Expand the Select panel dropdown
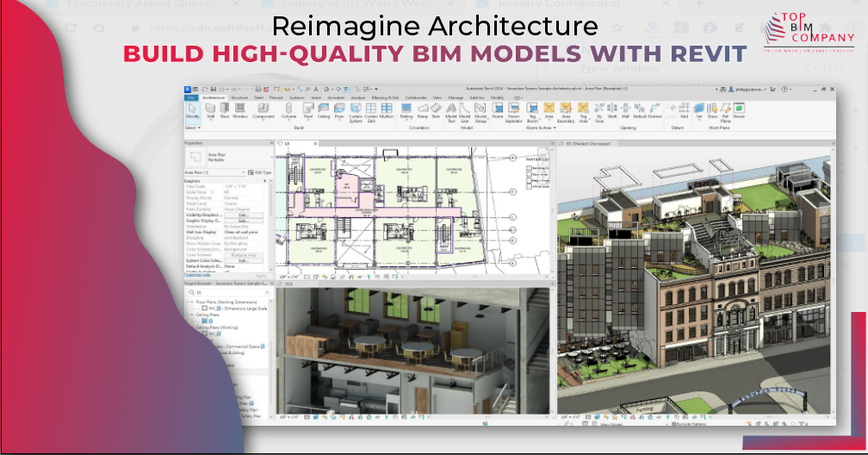The width and height of the screenshot is (868, 455). point(193,128)
